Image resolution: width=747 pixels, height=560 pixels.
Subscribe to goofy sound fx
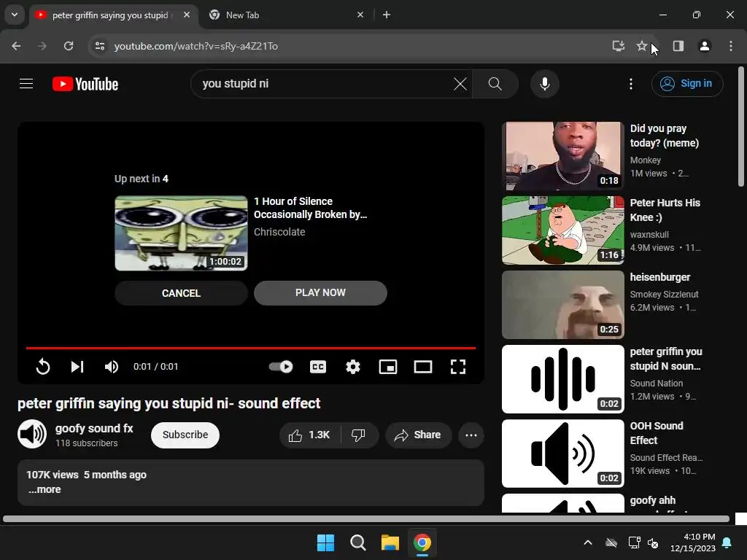(185, 435)
